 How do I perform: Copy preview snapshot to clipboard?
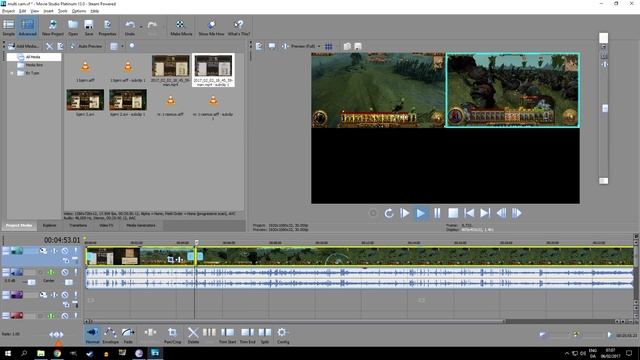click(x=347, y=47)
